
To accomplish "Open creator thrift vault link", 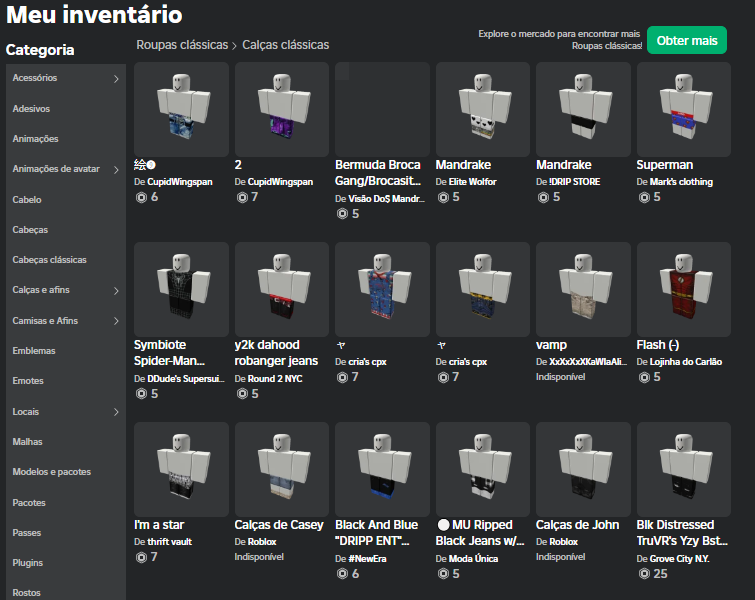I will 169,542.
